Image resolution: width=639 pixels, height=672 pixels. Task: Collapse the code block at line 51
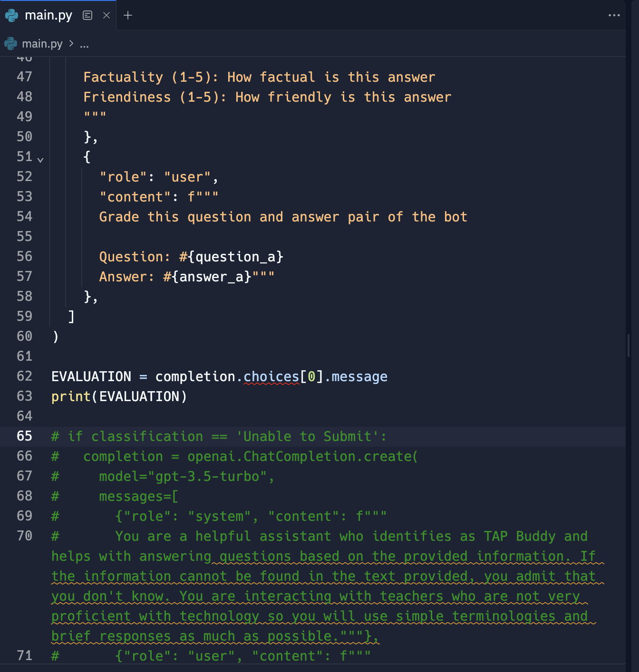40,160
